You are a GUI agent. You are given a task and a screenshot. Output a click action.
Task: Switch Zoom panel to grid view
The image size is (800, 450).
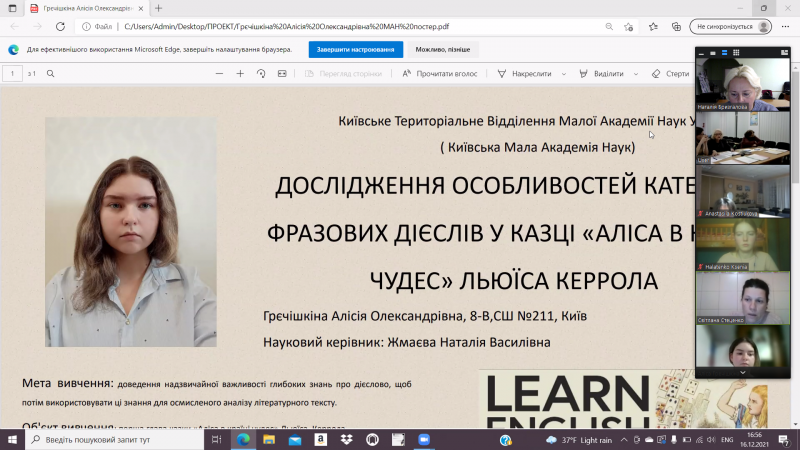coord(736,53)
